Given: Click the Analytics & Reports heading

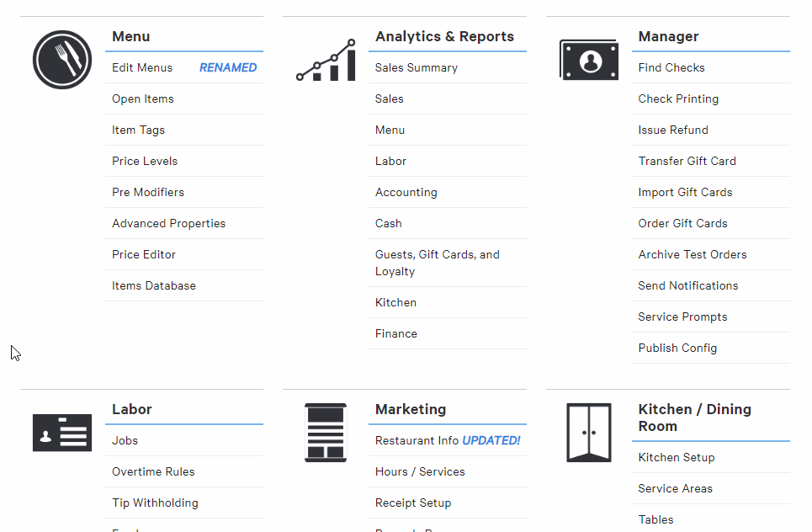Looking at the screenshot, I should coord(444,37).
